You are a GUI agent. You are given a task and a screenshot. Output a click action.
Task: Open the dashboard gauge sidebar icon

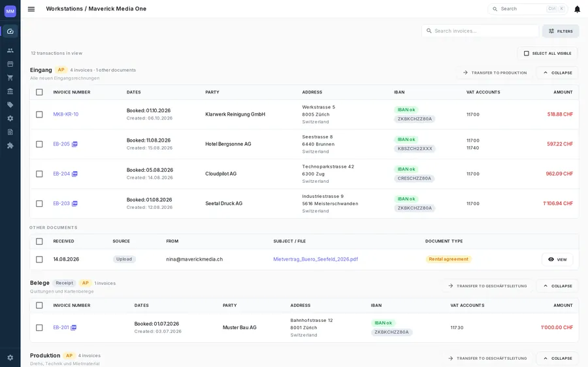[x=10, y=31]
